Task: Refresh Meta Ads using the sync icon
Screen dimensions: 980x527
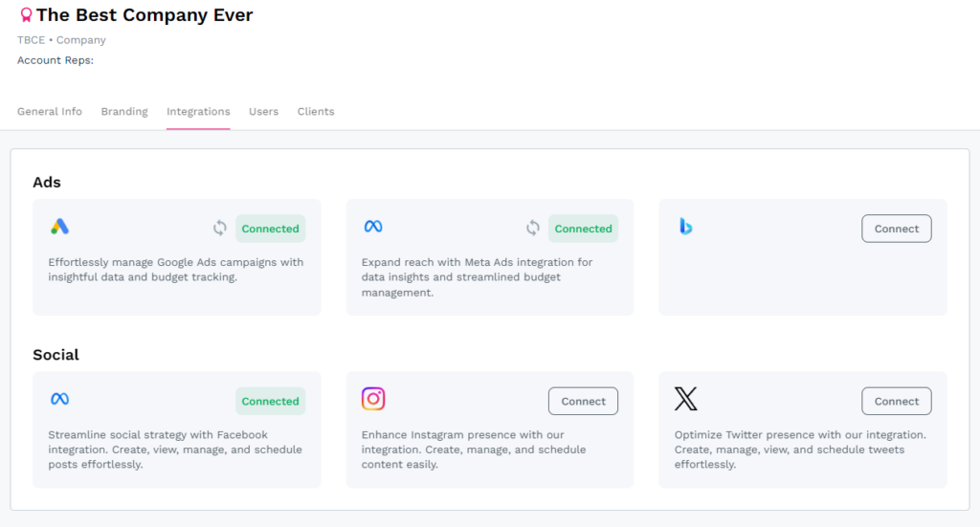Action: (533, 229)
